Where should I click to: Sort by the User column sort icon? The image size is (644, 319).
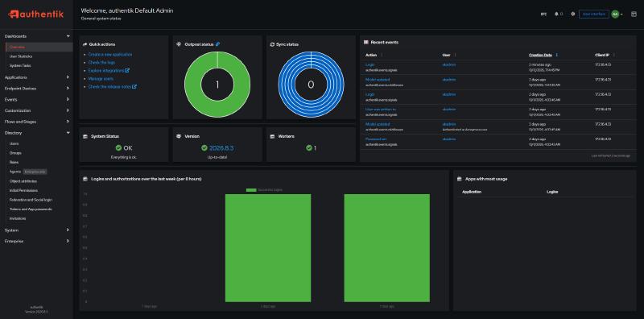click(x=455, y=55)
